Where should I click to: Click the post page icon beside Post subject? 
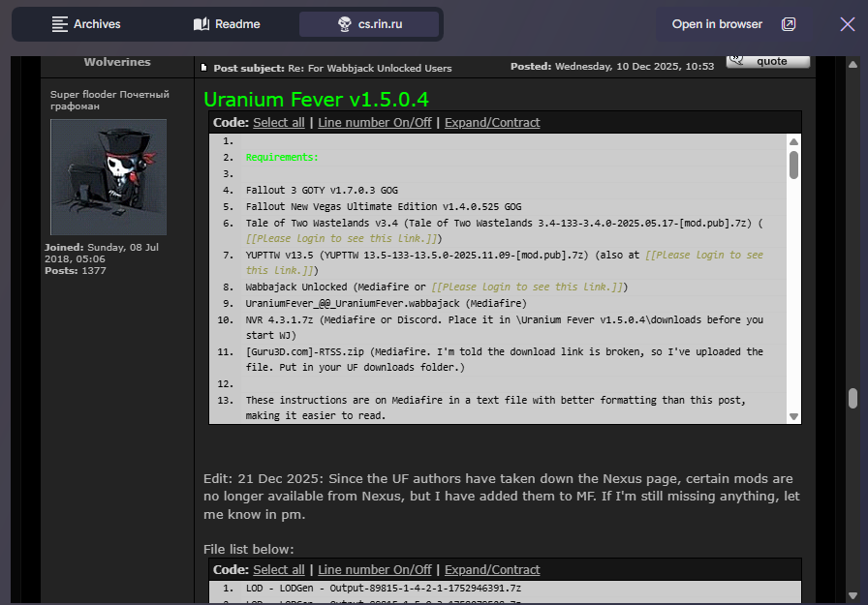[203, 68]
